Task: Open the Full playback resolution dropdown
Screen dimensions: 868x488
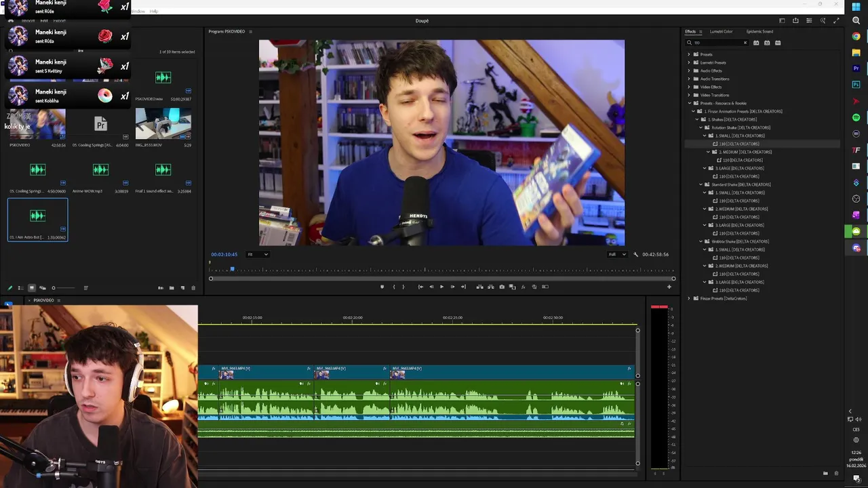Action: tap(616, 254)
